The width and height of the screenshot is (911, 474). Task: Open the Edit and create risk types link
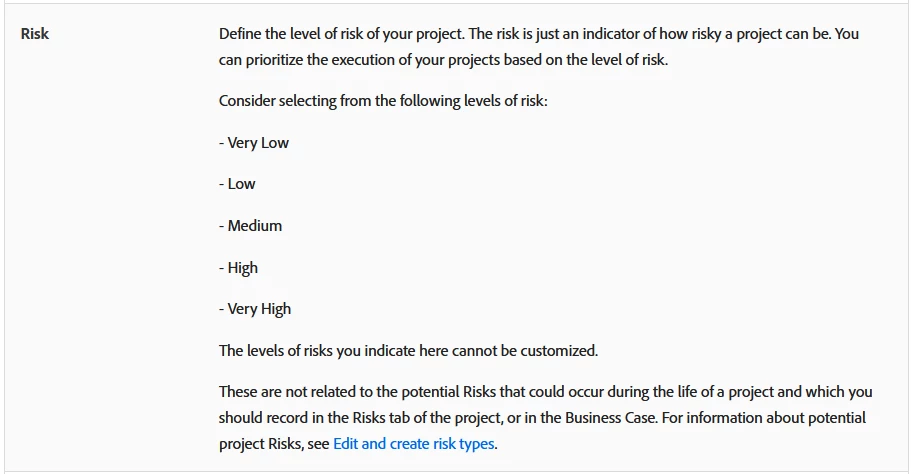click(x=414, y=444)
